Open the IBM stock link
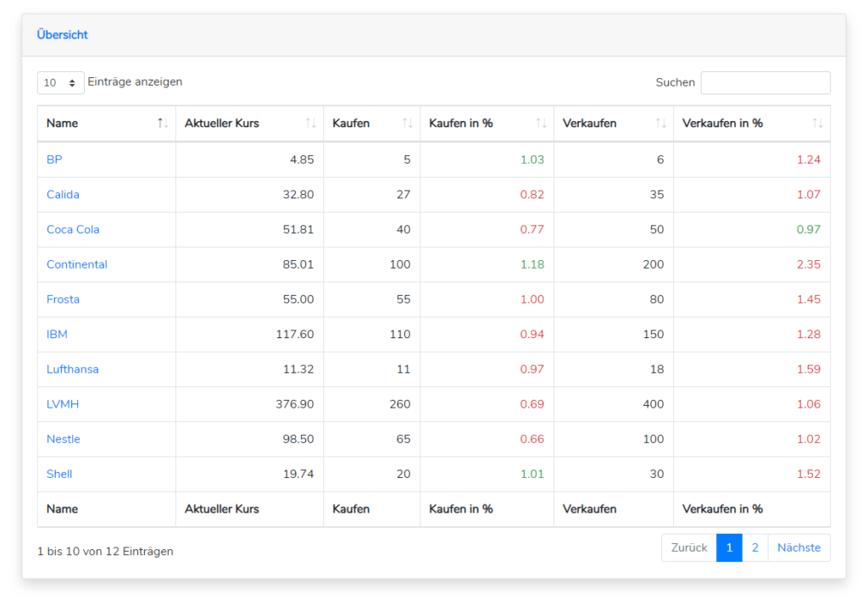Screen dimensions: 868x605 pyautogui.click(x=57, y=334)
